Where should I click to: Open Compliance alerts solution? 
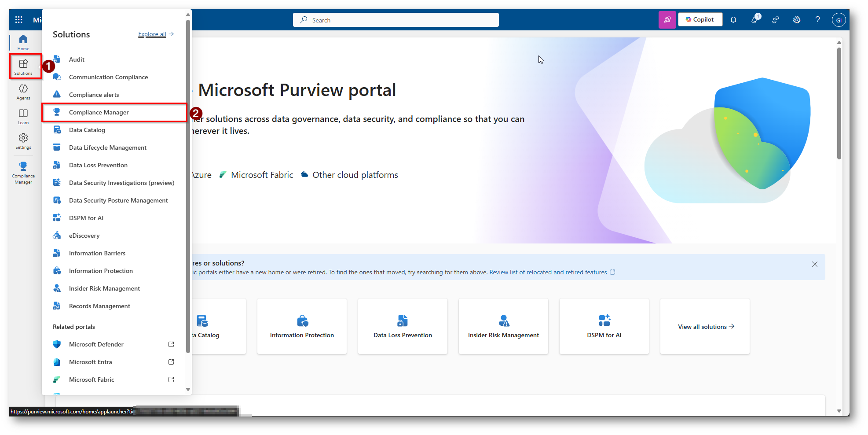coord(114,95)
